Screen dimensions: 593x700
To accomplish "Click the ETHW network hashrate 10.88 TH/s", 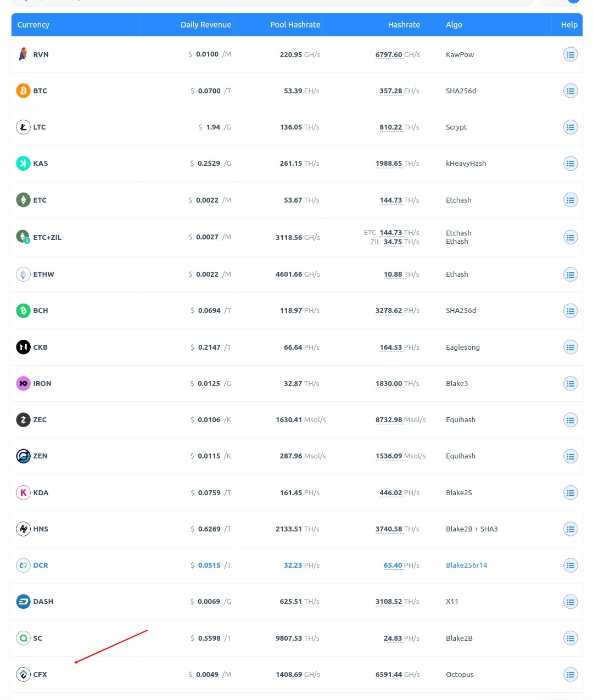I will (401, 275).
